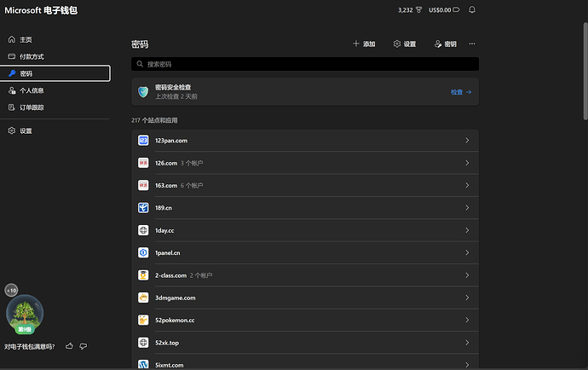Image resolution: width=588 pixels, height=370 pixels.
Task: Open 付款方式 payment methods
Action: 55,56
